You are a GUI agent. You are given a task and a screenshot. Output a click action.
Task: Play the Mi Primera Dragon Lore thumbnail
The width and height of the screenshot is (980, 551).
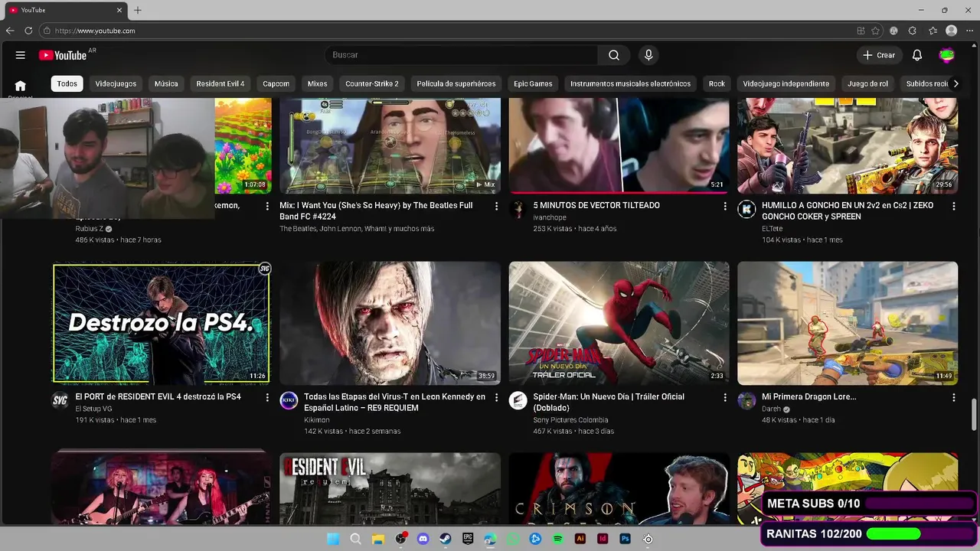click(x=848, y=323)
